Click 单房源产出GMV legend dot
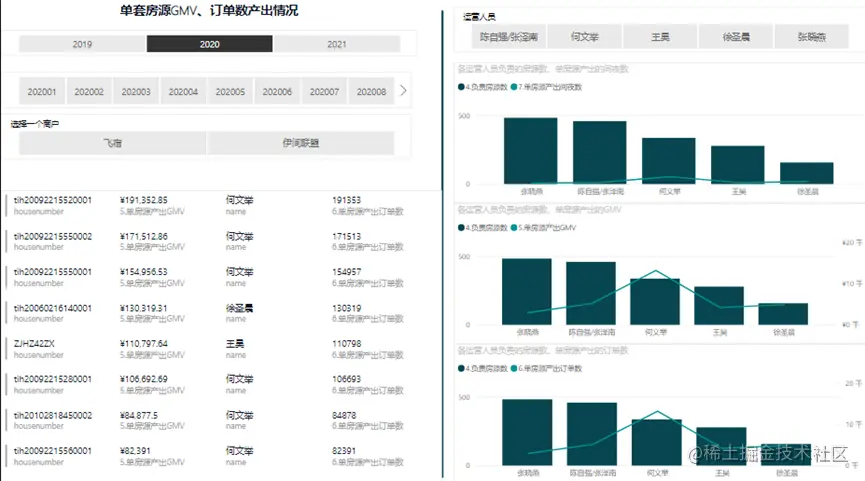The image size is (865, 481). point(514,228)
